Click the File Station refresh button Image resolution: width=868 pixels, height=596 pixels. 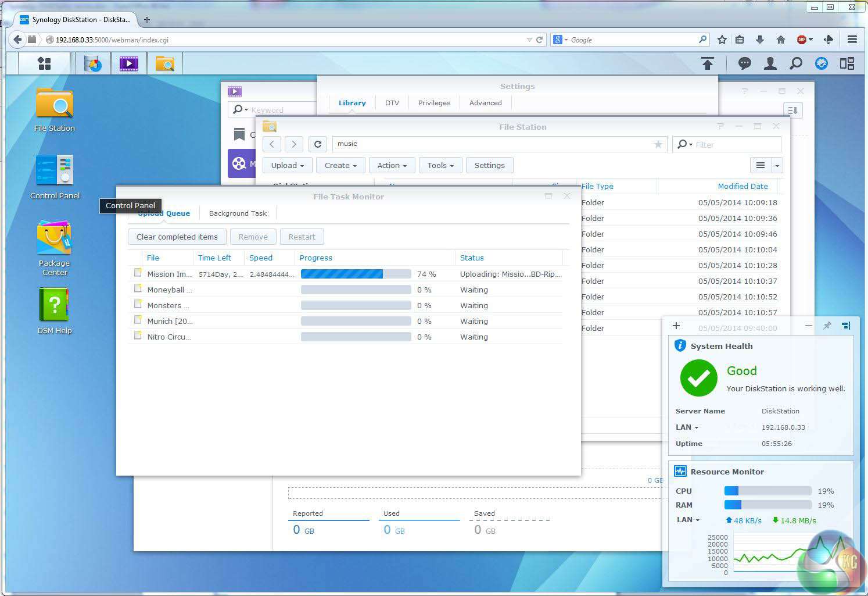point(317,144)
